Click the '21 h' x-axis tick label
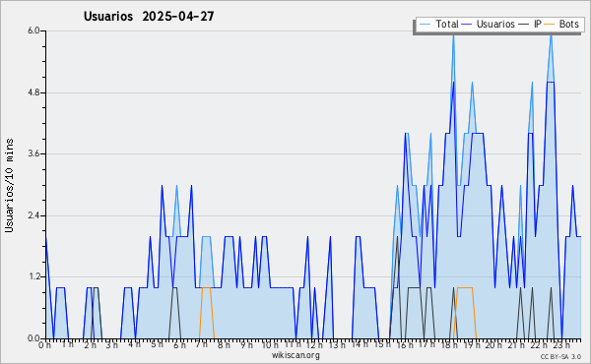The width and height of the screenshot is (591, 364). [x=515, y=345]
